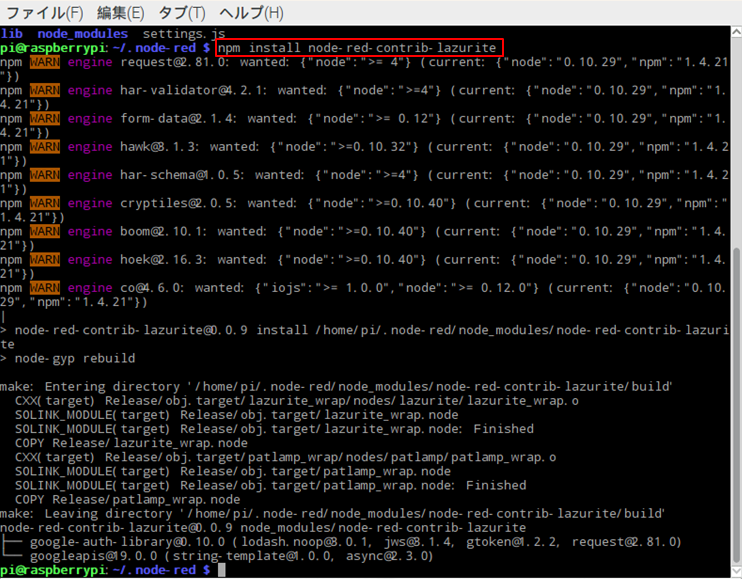This screenshot has height=579, width=742.
Task: Click 'boom@2.10.1:' warning text
Action: [x=163, y=231]
